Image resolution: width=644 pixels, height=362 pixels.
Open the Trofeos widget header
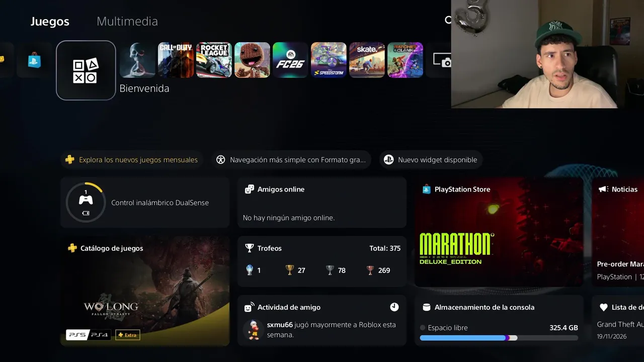pyautogui.click(x=322, y=248)
